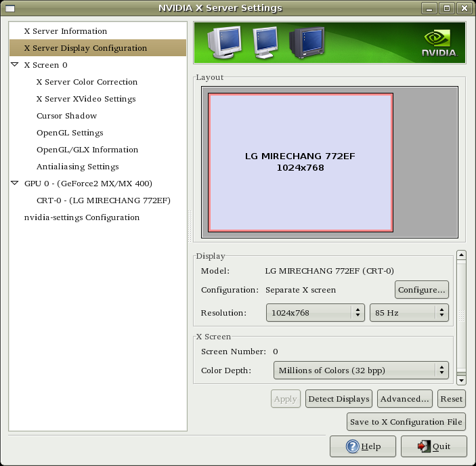Image resolution: width=476 pixels, height=466 pixels.
Task: Open the Color Depth dropdown
Action: click(361, 370)
